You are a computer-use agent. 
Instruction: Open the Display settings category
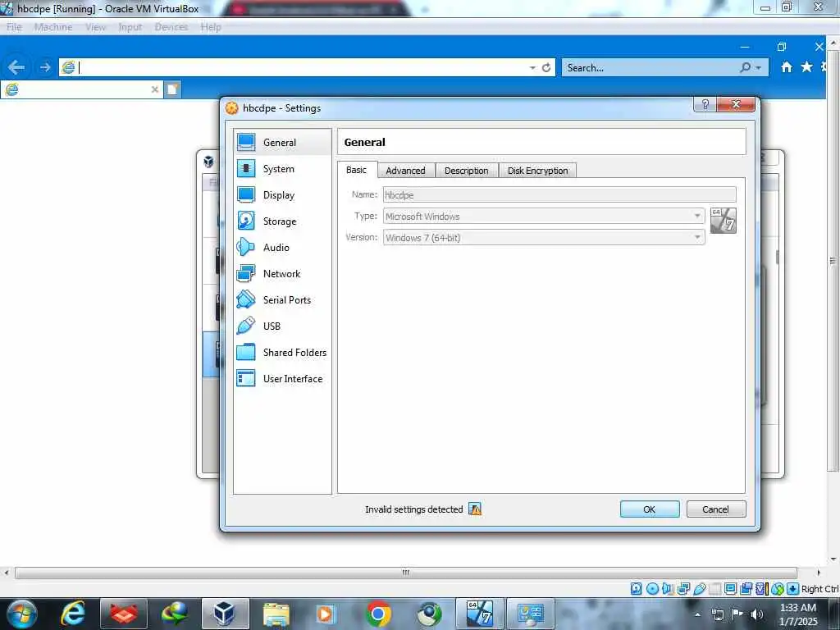[282, 195]
